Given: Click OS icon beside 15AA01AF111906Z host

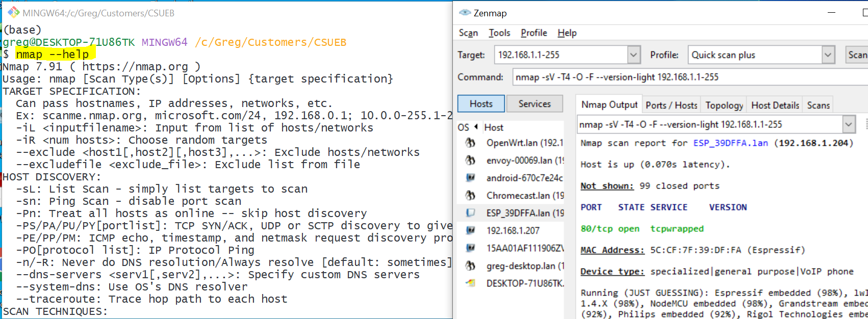Looking at the screenshot, I should pyautogui.click(x=470, y=248).
